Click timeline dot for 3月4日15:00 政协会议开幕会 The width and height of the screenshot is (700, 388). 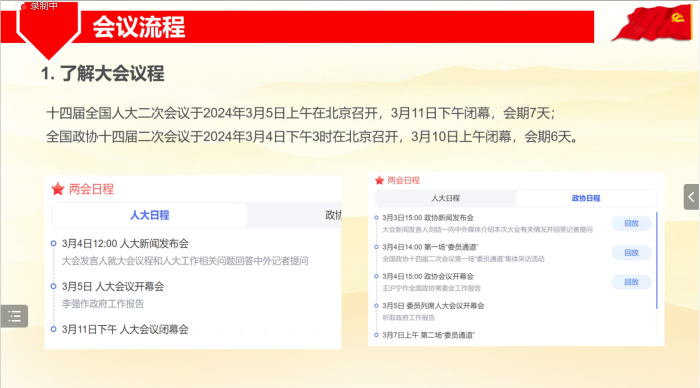coord(376,276)
